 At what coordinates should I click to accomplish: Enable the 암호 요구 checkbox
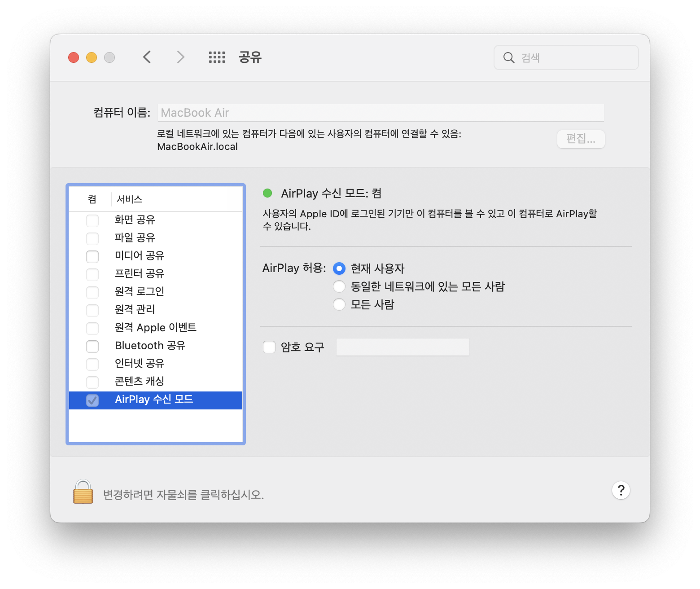269,347
